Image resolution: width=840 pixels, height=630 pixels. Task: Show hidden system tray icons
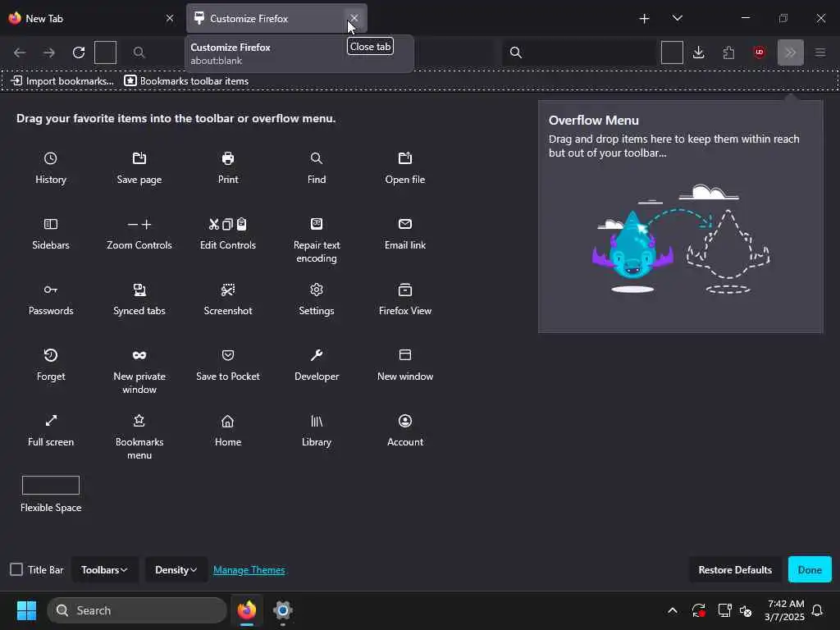673,610
